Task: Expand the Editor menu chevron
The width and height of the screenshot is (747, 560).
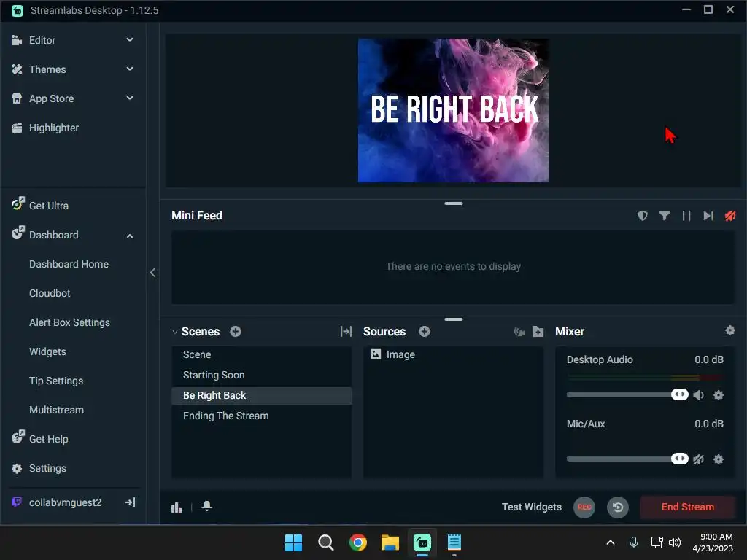Action: click(x=130, y=40)
